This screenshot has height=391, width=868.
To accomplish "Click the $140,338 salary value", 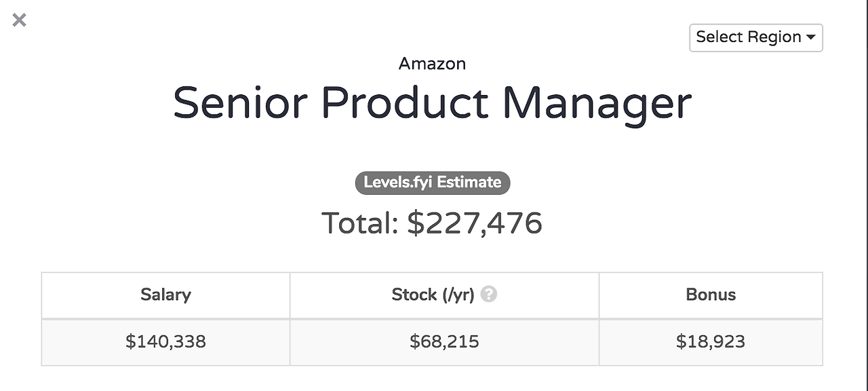I will pyautogui.click(x=165, y=341).
